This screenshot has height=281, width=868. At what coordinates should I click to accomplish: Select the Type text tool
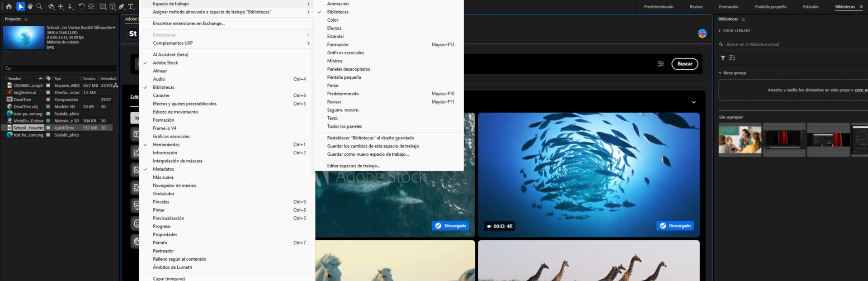coord(131,6)
